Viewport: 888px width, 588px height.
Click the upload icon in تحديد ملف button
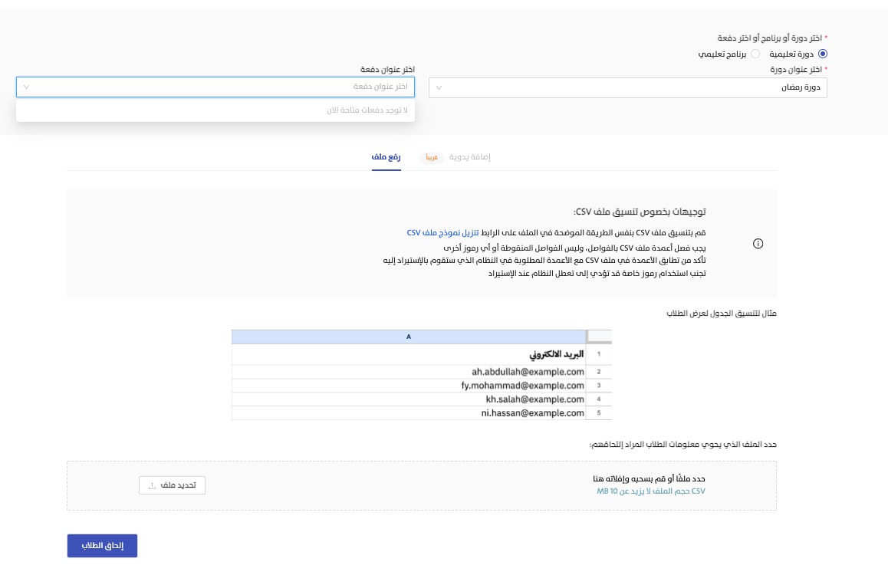152,485
